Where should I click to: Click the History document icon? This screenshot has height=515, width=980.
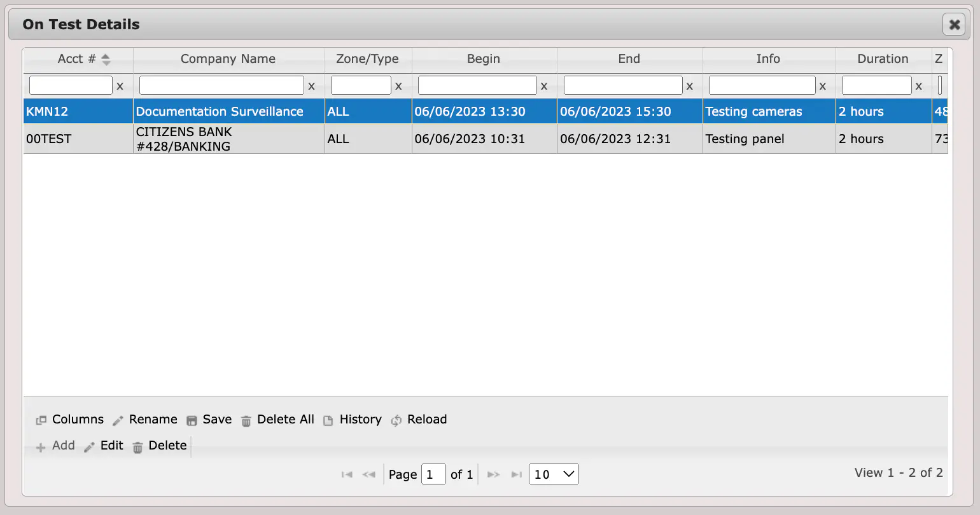coord(328,420)
